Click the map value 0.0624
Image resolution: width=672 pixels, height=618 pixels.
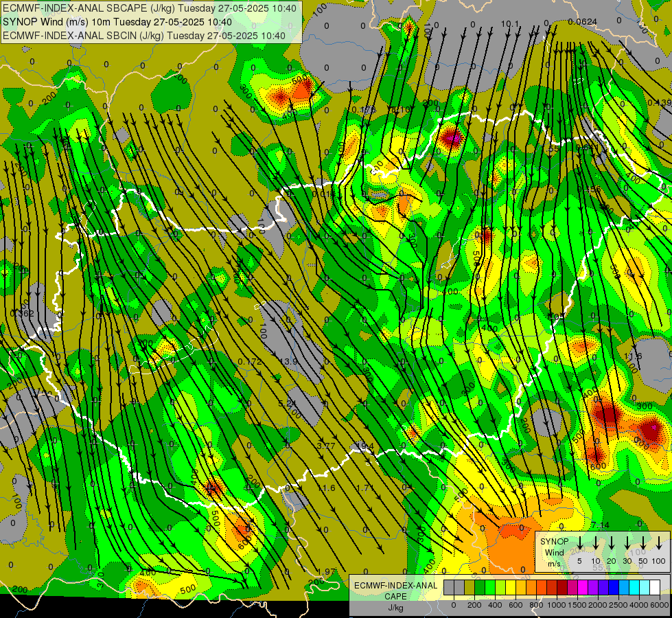click(583, 21)
